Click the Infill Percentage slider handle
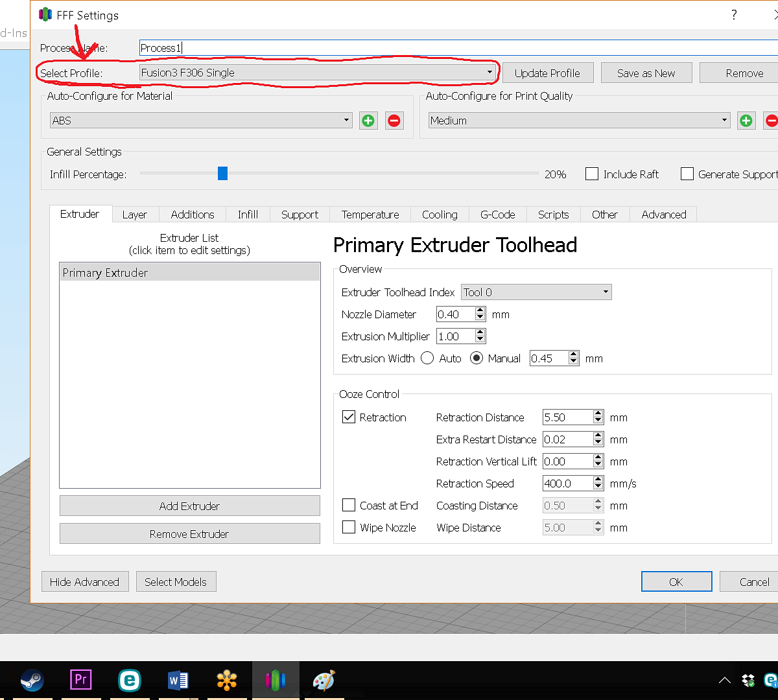The height and width of the screenshot is (700, 778). [x=222, y=174]
